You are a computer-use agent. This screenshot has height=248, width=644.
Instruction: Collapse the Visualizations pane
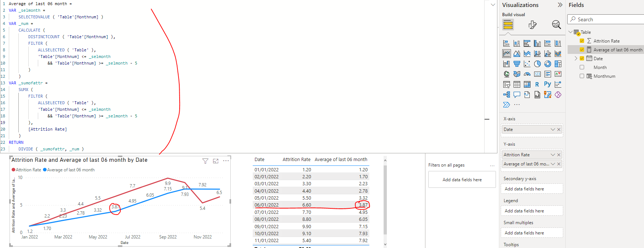click(x=560, y=5)
